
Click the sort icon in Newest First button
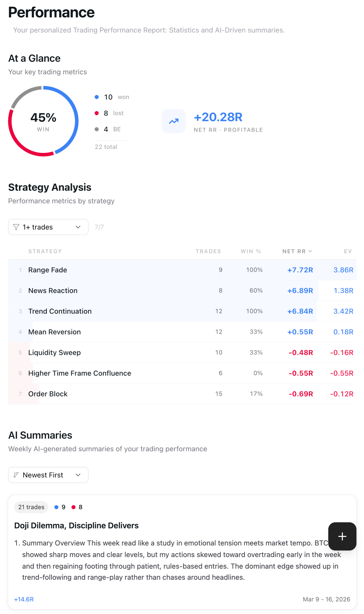coord(16,475)
